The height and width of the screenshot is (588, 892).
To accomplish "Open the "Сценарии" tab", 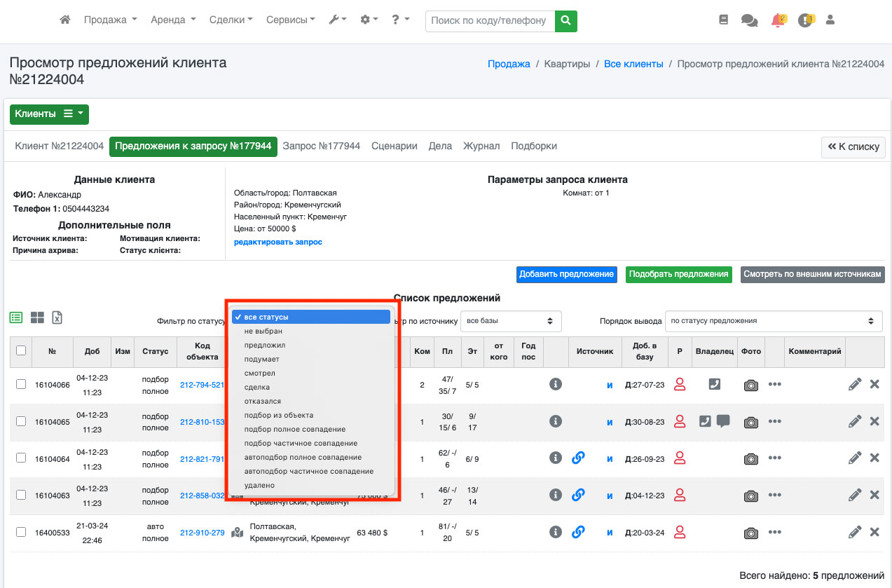I will [x=394, y=146].
